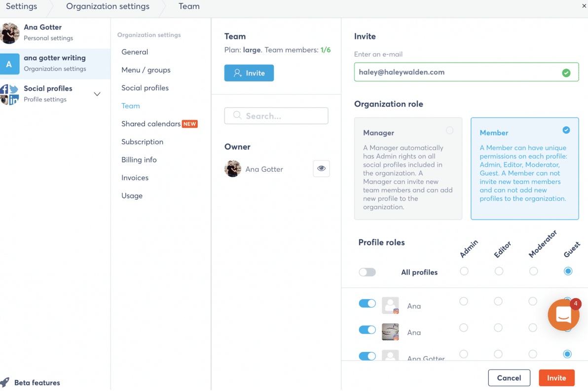The height and width of the screenshot is (391, 588).
Task: Click the search magnifier icon
Action: pos(237,115)
